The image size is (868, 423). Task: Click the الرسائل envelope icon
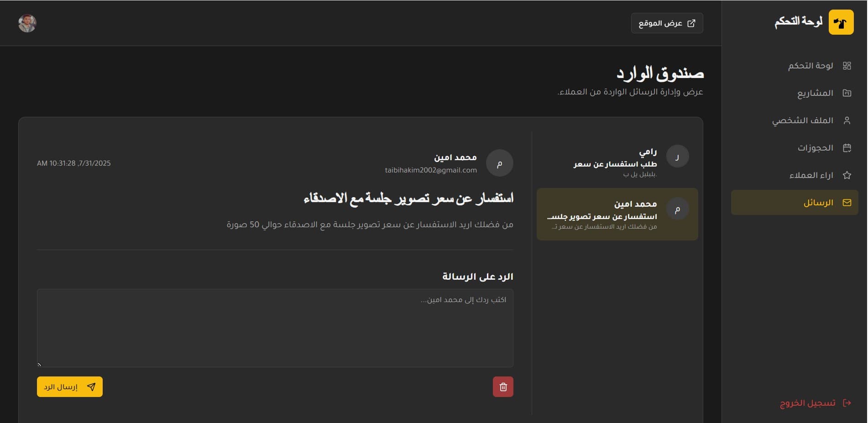pyautogui.click(x=847, y=202)
